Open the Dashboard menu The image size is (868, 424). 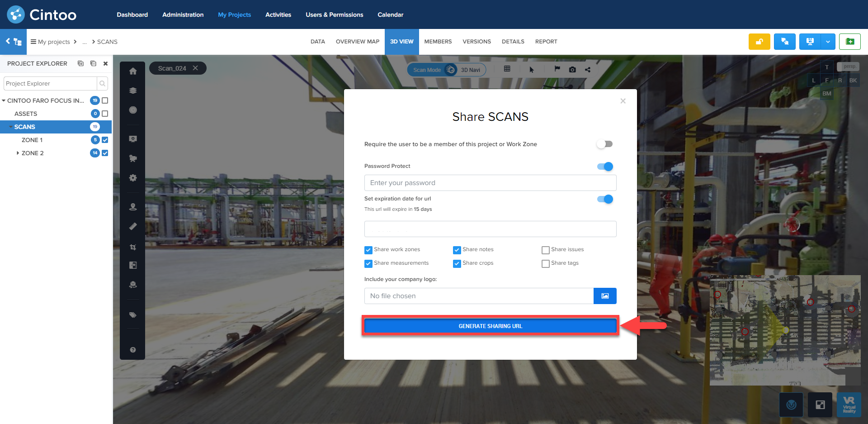pyautogui.click(x=132, y=14)
